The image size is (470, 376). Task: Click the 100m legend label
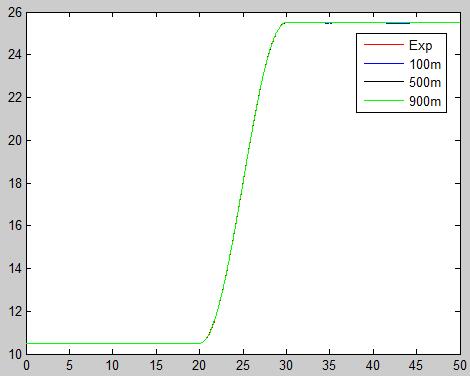tap(425, 64)
